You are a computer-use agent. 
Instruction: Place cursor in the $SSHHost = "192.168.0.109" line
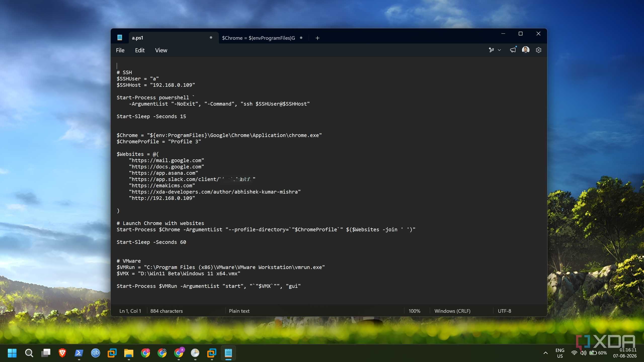(x=156, y=85)
